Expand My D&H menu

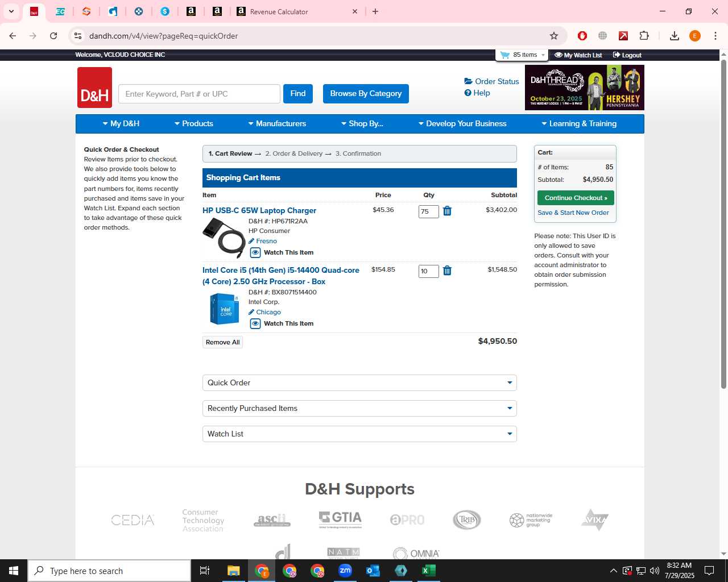pyautogui.click(x=121, y=123)
